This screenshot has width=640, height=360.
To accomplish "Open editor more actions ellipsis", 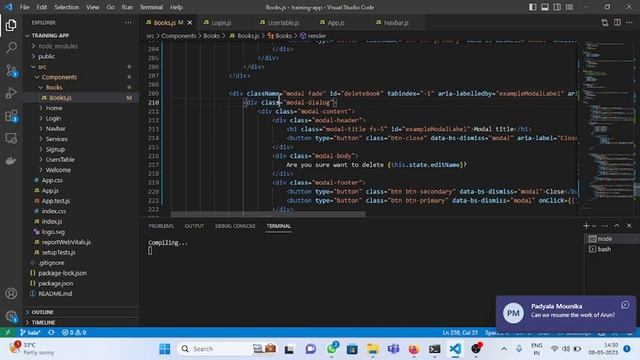I will [629, 22].
